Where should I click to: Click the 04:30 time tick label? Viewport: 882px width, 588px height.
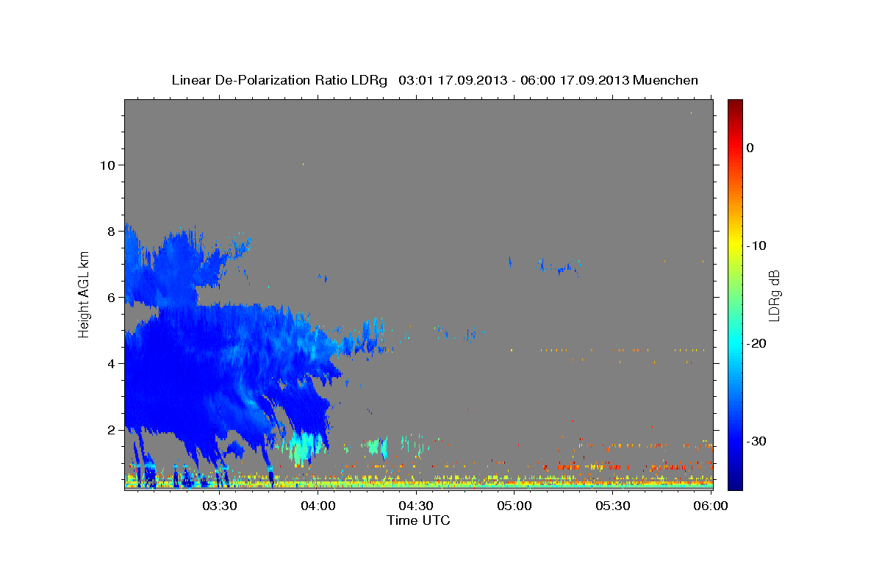tap(416, 506)
